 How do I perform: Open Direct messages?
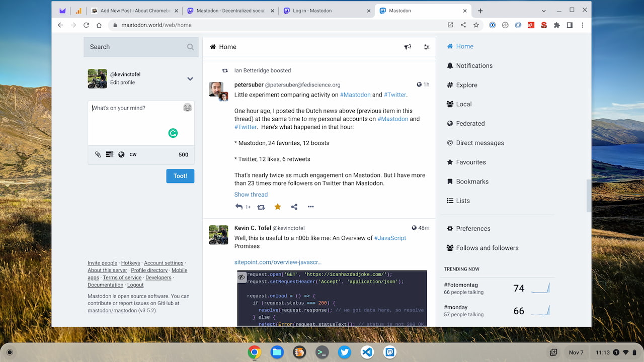point(475,143)
